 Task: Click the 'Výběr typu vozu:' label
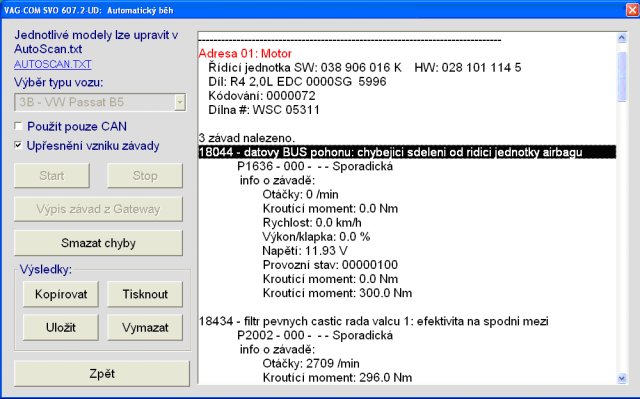click(x=59, y=82)
